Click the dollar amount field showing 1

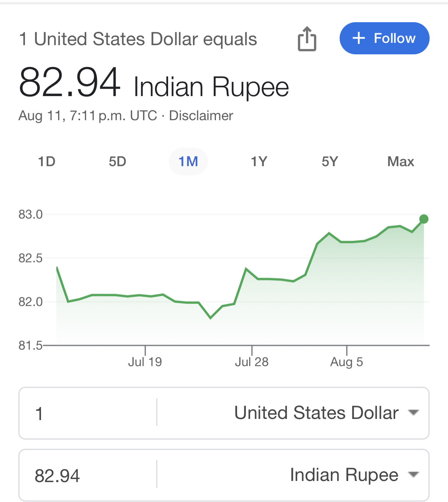(88, 413)
